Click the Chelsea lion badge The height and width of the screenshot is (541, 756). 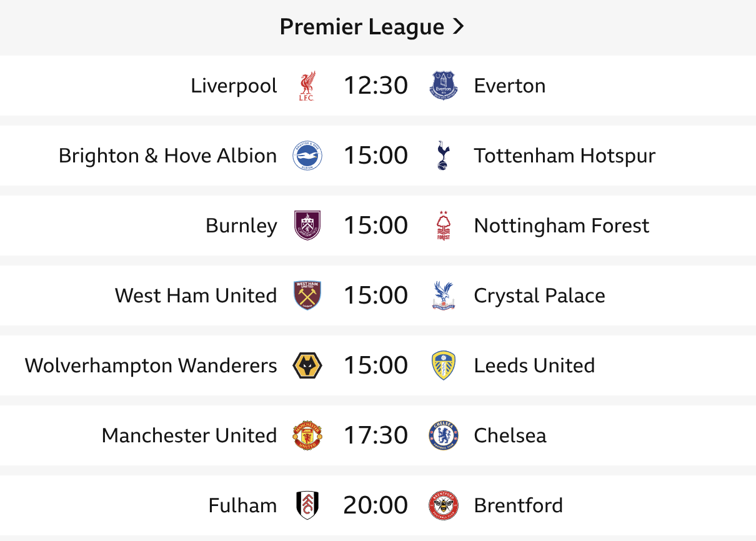click(x=444, y=435)
